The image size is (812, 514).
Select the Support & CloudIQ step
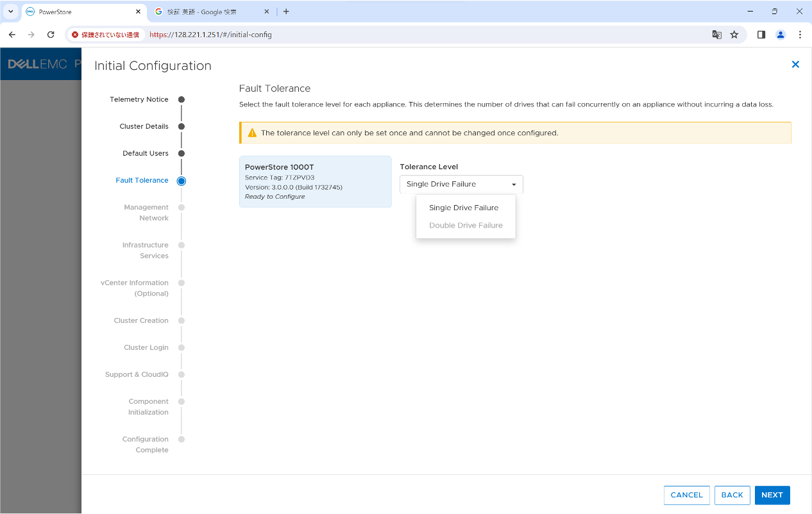137,374
